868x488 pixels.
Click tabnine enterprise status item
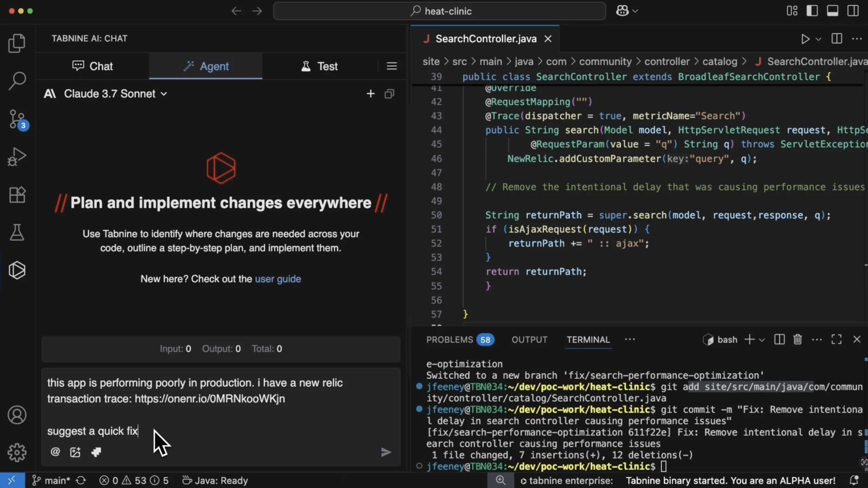pos(567,480)
